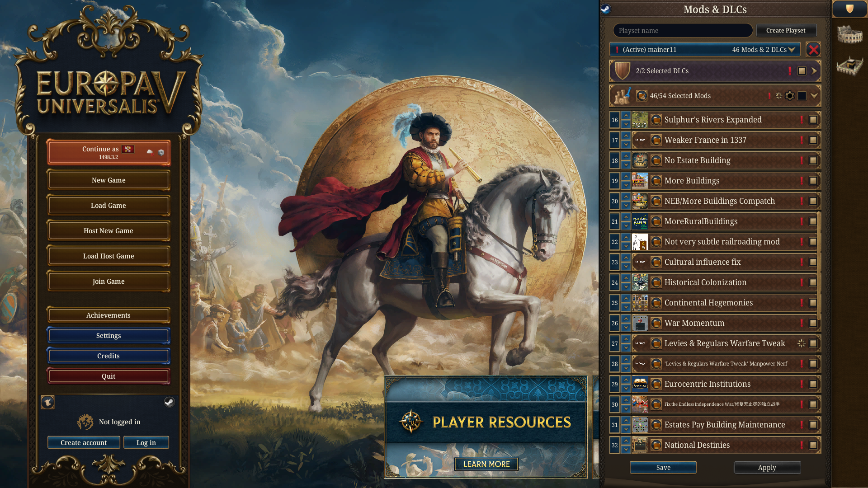The height and width of the screenshot is (488, 868).
Task: Toggle the 2/2 Selected DLCs checkbox
Action: point(802,71)
